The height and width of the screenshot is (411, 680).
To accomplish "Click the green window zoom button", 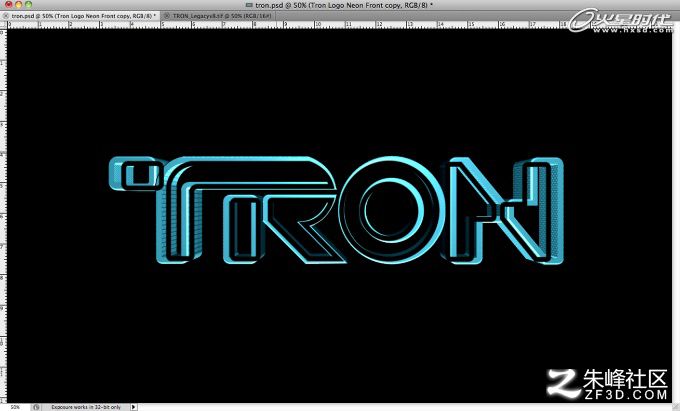I will click(29, 4).
